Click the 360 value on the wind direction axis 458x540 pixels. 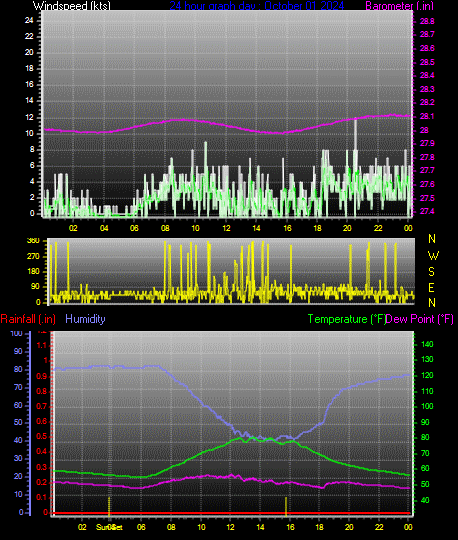pyautogui.click(x=33, y=241)
